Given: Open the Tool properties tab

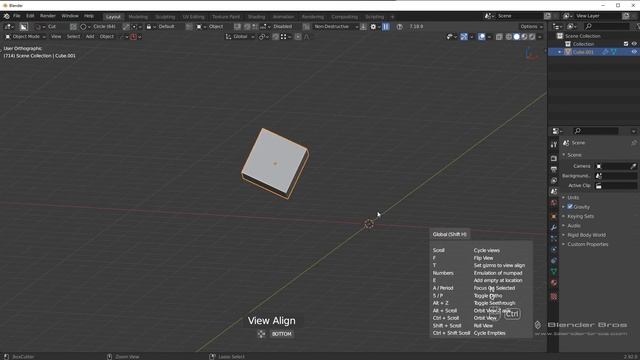Looking at the screenshot, I should click(553, 144).
